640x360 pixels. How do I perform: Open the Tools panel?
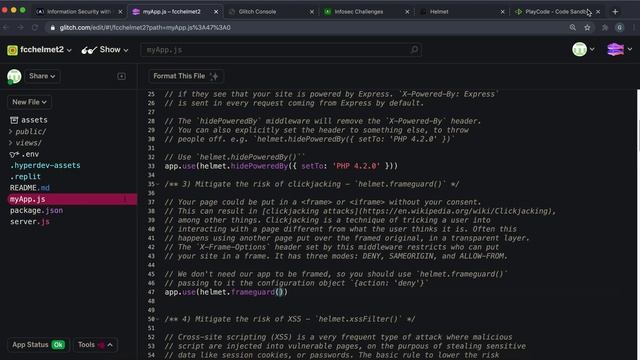tap(95, 345)
